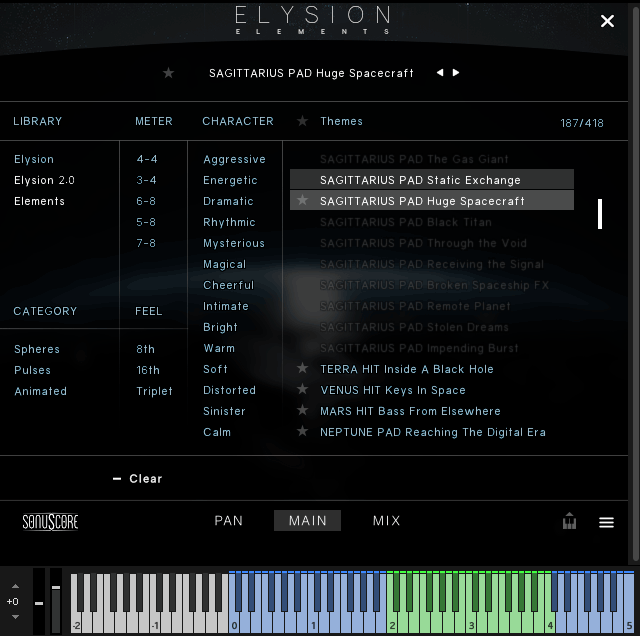Filter by 4-4 meter
This screenshot has width=640, height=636.
(x=147, y=159)
